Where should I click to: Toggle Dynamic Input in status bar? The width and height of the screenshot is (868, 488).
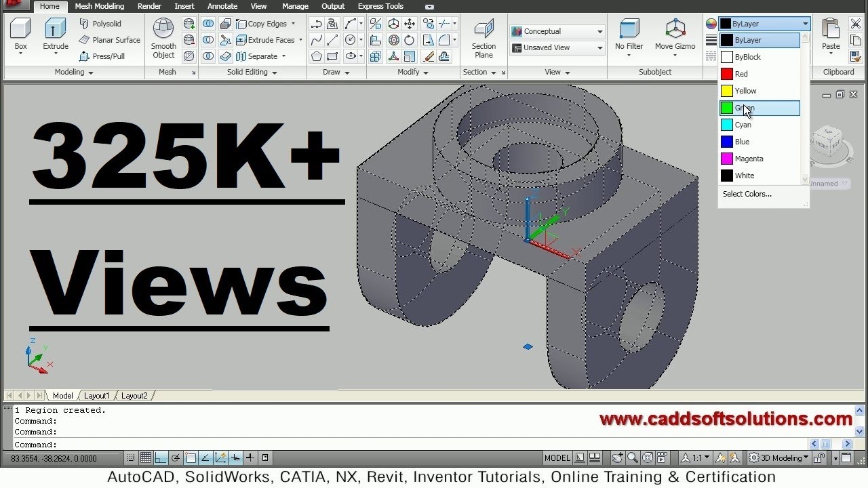pyautogui.click(x=235, y=458)
